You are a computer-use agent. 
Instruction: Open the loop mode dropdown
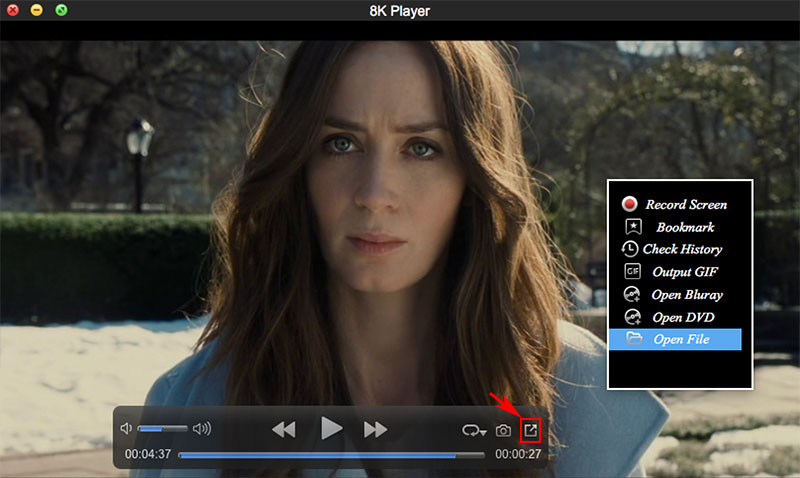[x=474, y=431]
